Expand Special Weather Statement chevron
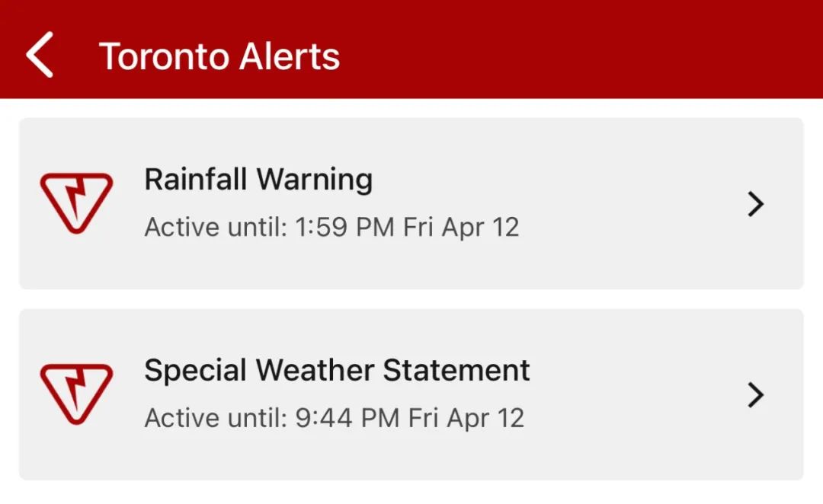Image resolution: width=823 pixels, height=504 pixels. (755, 395)
